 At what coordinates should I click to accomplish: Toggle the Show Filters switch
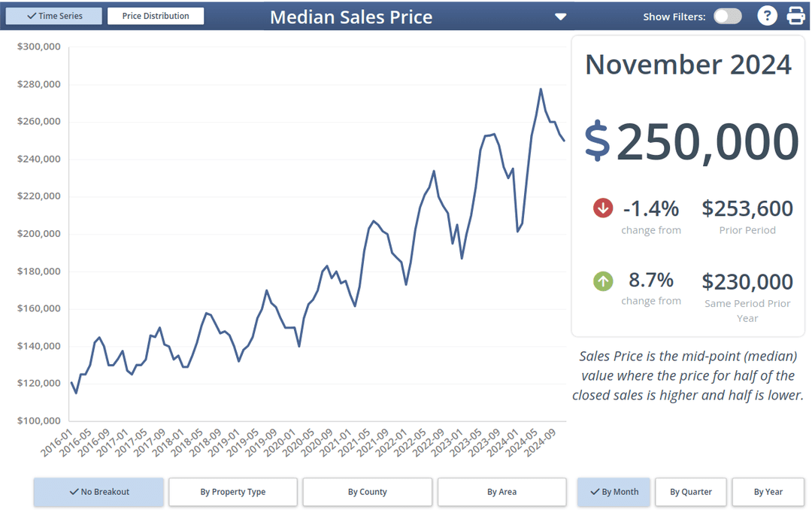point(727,16)
